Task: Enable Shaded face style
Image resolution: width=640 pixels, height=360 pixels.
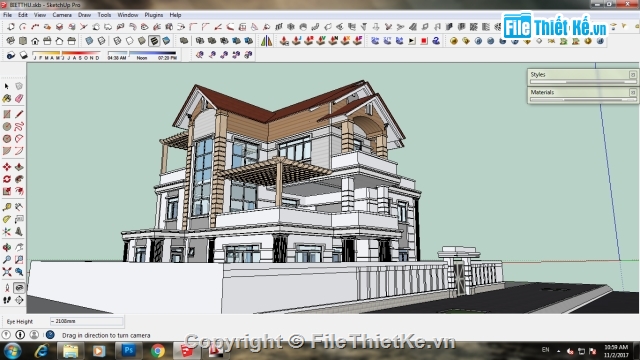Action: 142,41
